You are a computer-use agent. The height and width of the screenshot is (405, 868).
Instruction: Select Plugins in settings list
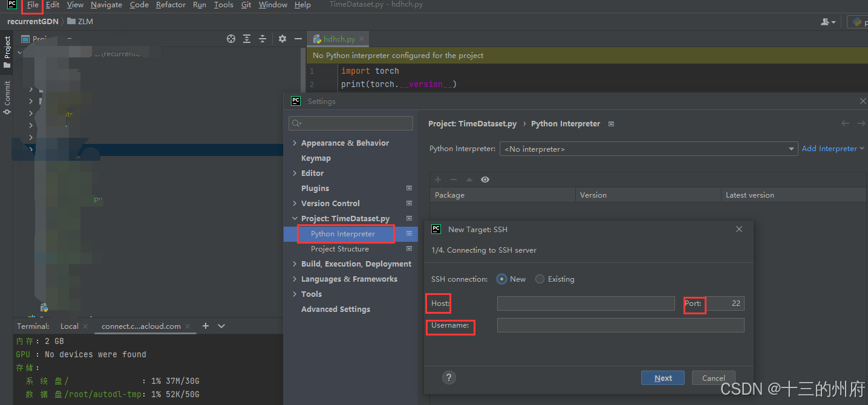(315, 189)
